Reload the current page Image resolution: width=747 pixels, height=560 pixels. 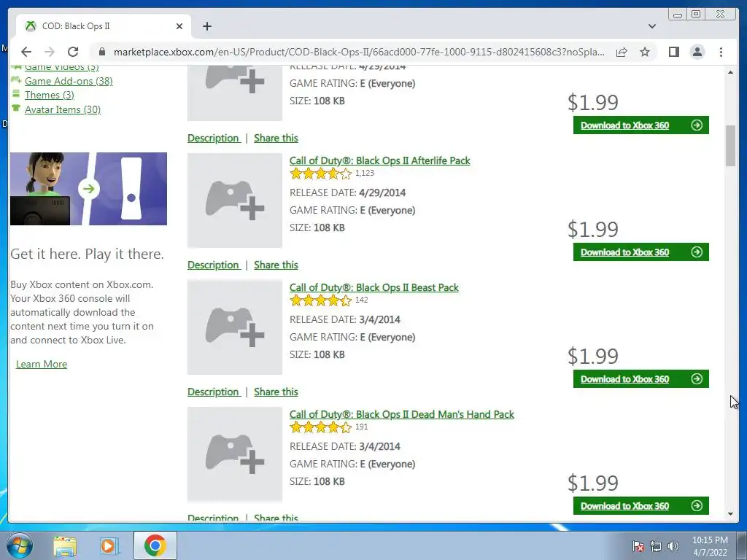[x=73, y=52]
